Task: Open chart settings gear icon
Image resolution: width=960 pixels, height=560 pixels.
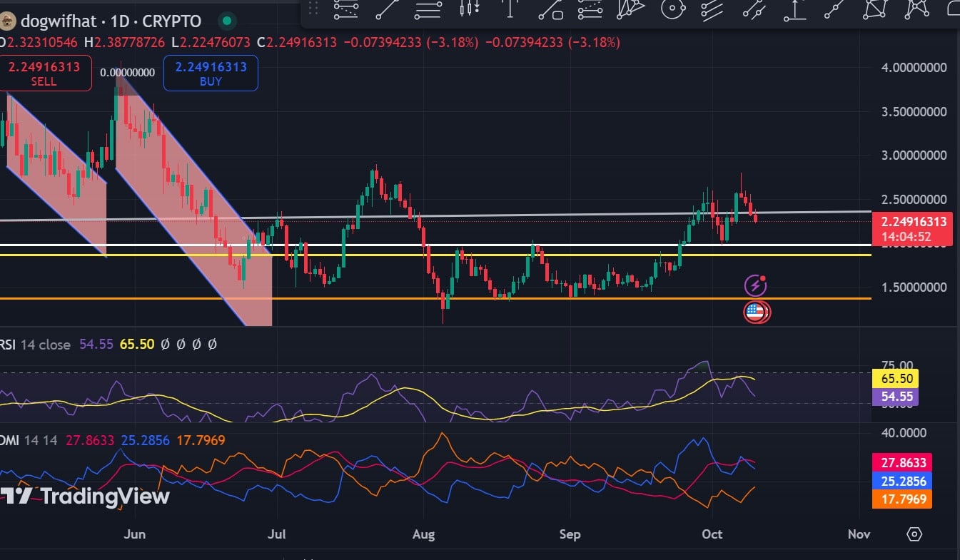Action: [x=915, y=534]
